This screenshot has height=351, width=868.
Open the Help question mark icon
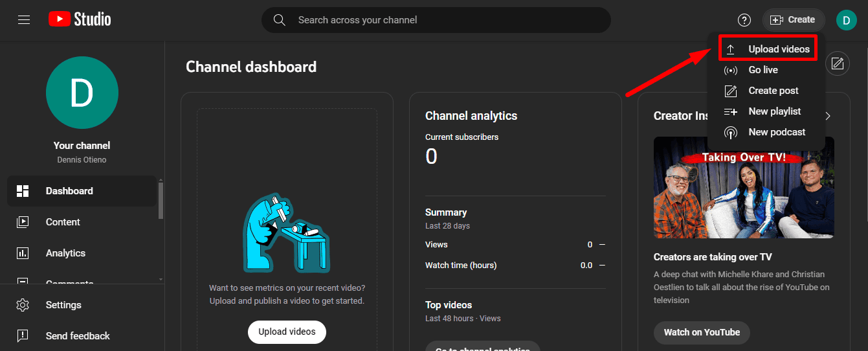click(x=744, y=20)
